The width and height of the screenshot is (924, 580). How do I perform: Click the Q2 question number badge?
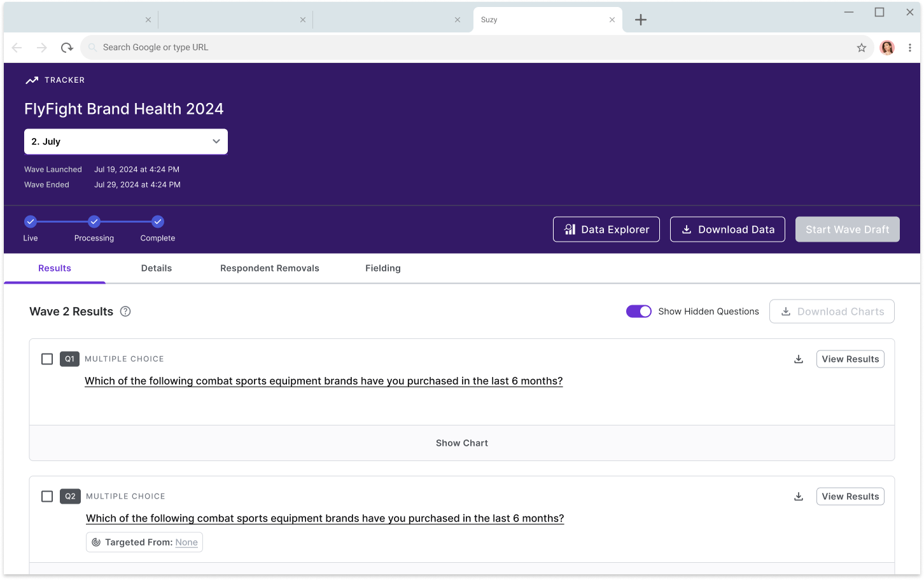pyautogui.click(x=71, y=497)
